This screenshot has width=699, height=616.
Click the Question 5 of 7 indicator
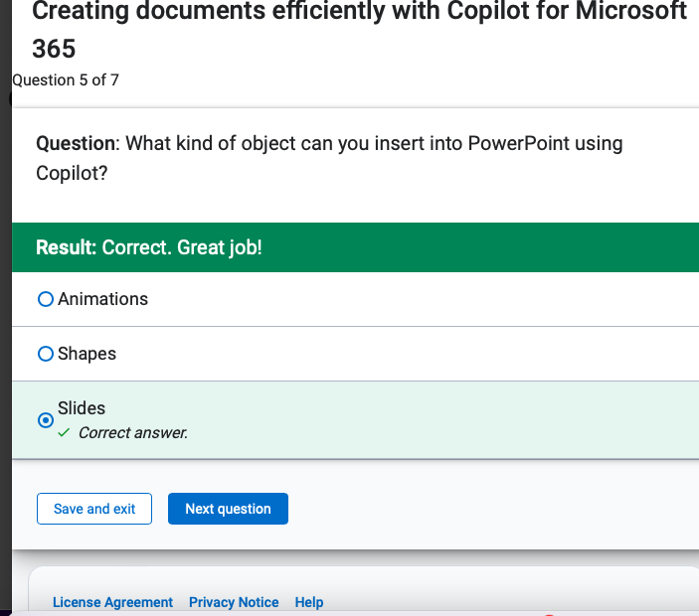pos(66,80)
